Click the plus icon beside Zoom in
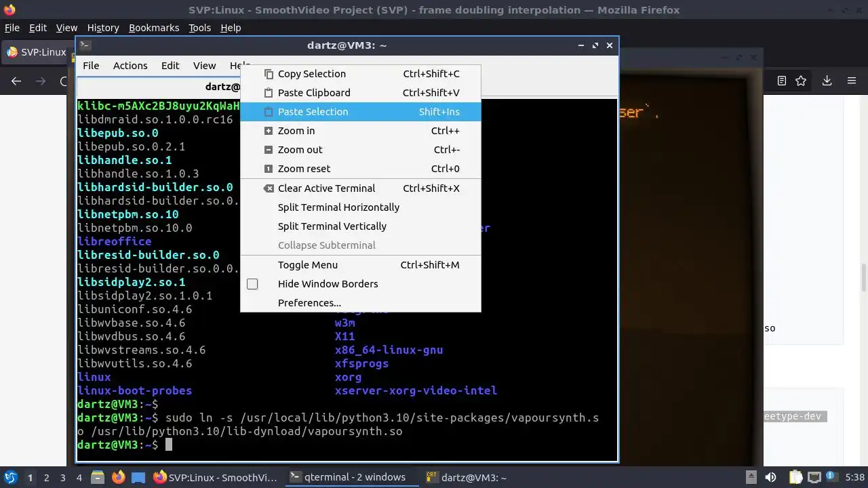Image resolution: width=868 pixels, height=488 pixels. [x=269, y=131]
